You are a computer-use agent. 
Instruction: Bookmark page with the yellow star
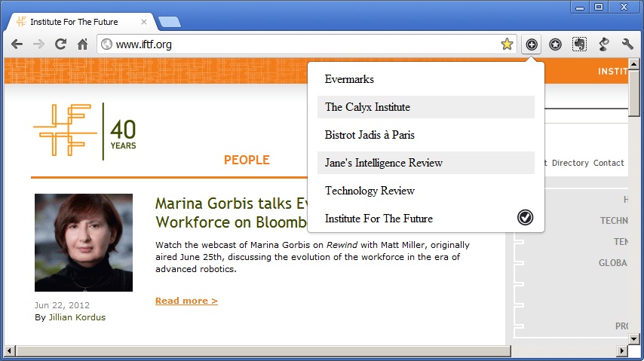pyautogui.click(x=507, y=44)
